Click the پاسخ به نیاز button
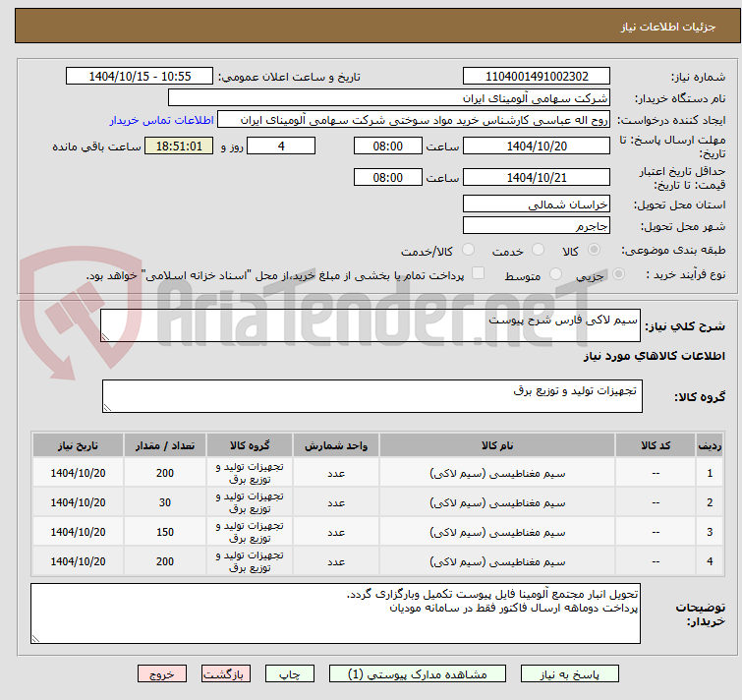The image size is (742, 700). (569, 673)
